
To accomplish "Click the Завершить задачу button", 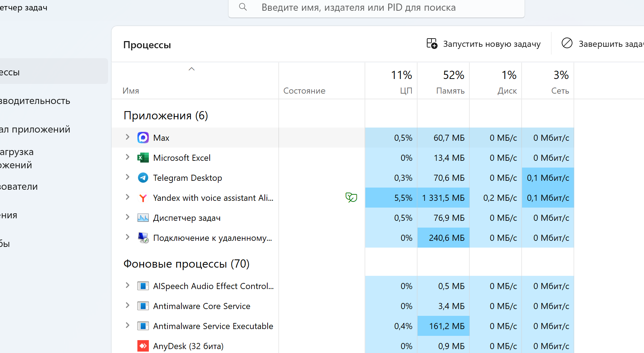I will click(x=602, y=44).
